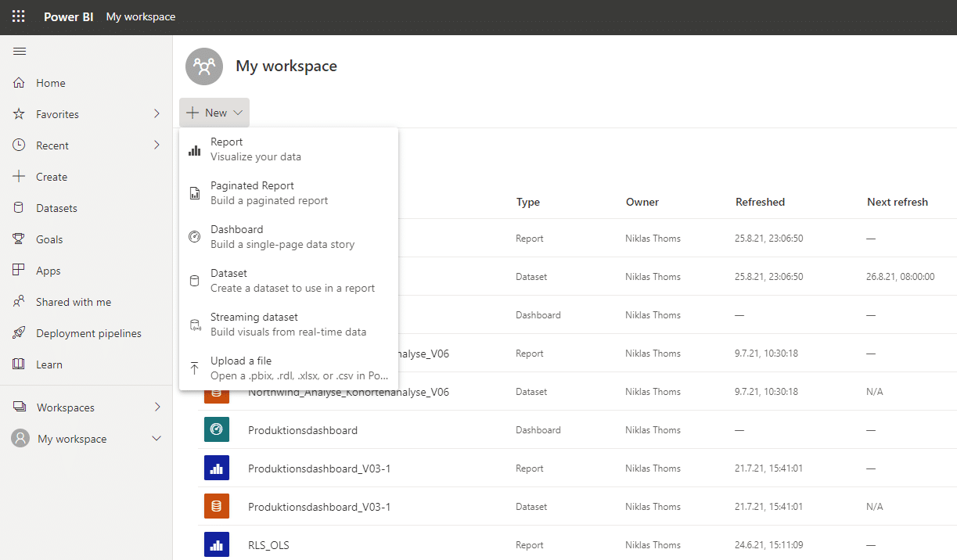957x560 pixels.
Task: Click blue report icon for Produktionsdashboard_V03-1
Action: tap(217, 468)
